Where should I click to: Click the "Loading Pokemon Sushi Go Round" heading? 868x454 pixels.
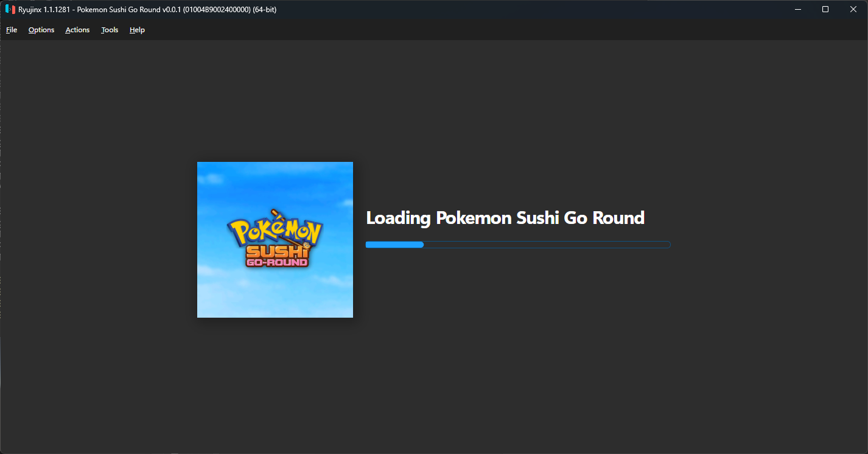click(x=505, y=218)
